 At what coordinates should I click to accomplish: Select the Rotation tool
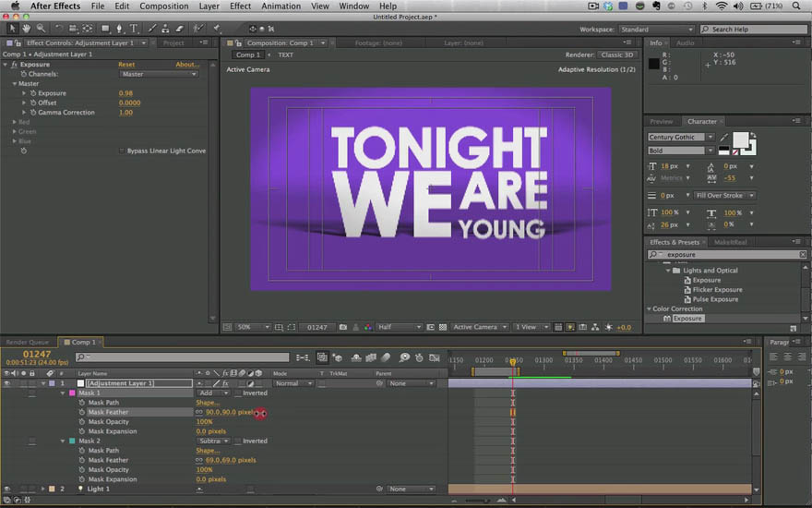coord(58,29)
